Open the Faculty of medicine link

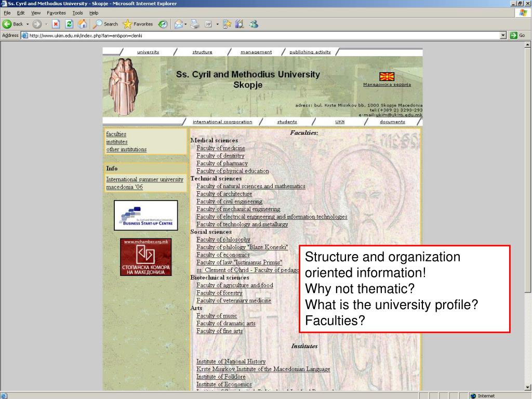(220, 148)
